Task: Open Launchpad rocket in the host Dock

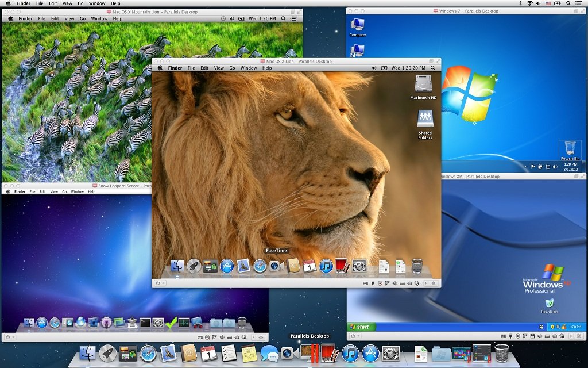Action: pos(107,353)
